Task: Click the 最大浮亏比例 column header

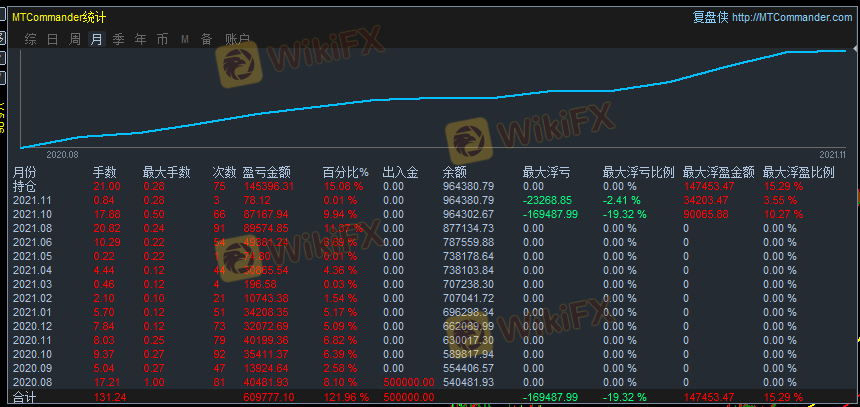Action: pos(638,172)
